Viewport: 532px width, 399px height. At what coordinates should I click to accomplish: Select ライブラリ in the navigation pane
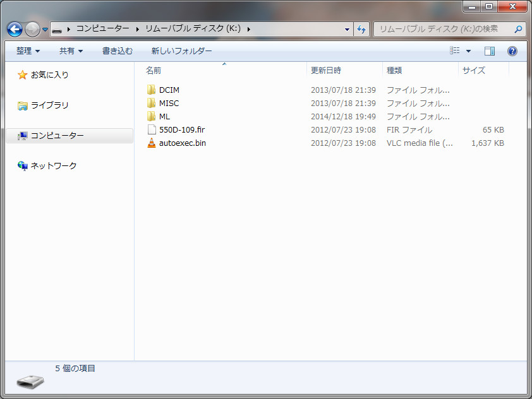pos(50,105)
